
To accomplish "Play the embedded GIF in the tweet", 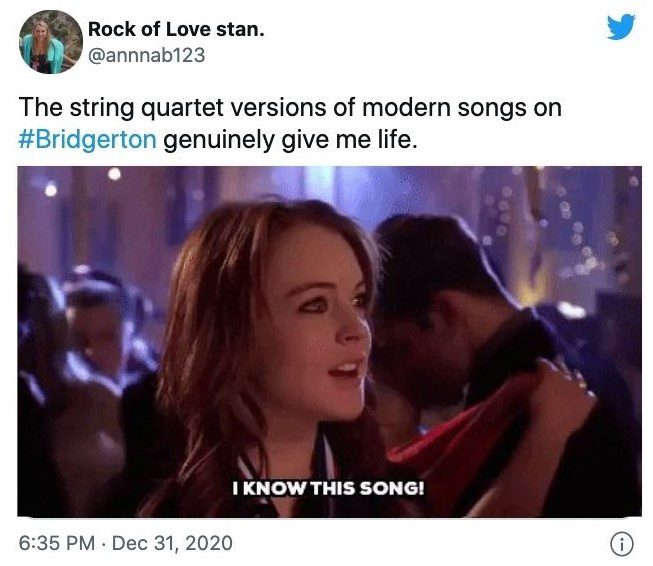I will 329,342.
